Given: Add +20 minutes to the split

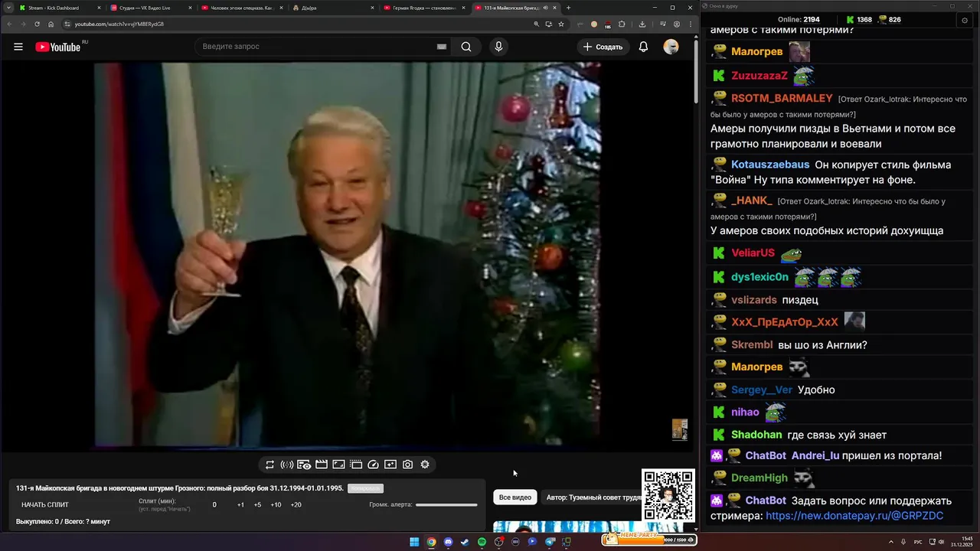Looking at the screenshot, I should click(x=296, y=505).
